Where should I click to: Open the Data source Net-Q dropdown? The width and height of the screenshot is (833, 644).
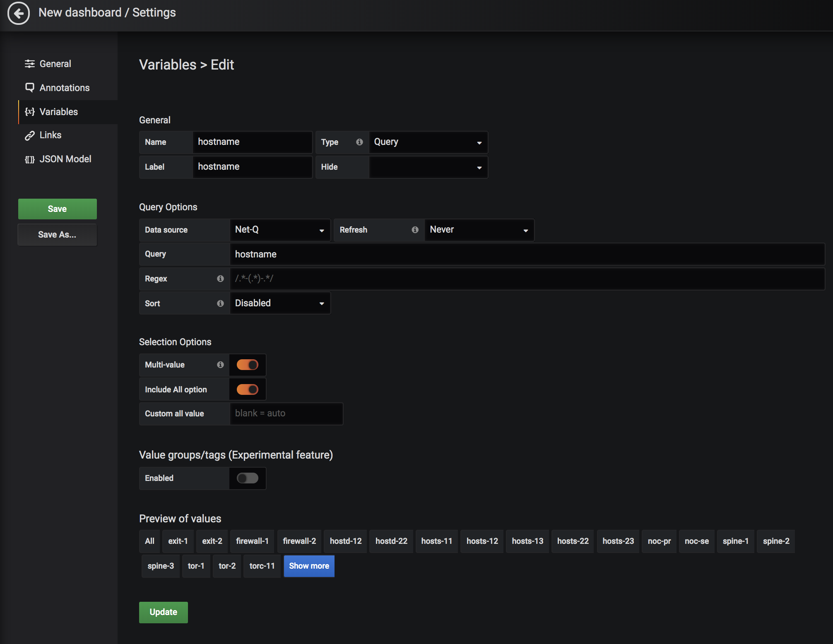(x=280, y=230)
